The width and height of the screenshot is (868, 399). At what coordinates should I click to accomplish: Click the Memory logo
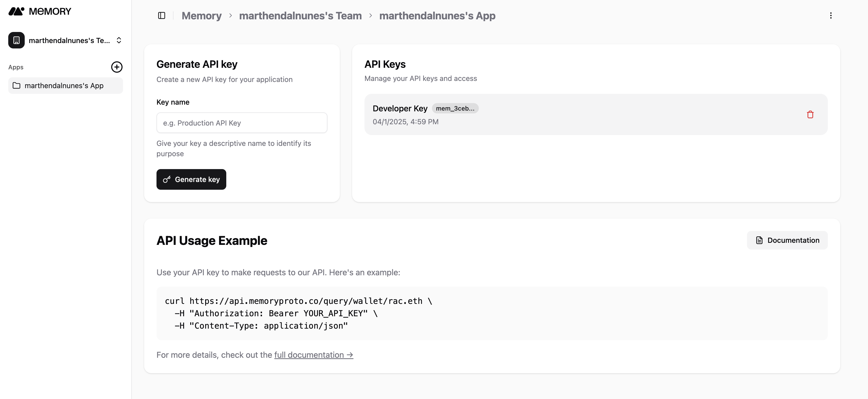(x=40, y=11)
